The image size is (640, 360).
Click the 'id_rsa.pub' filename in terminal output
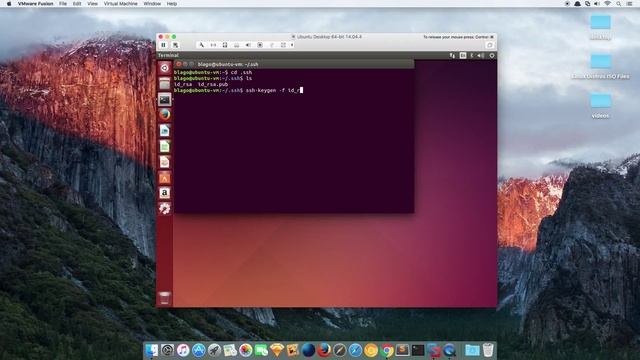(213, 84)
